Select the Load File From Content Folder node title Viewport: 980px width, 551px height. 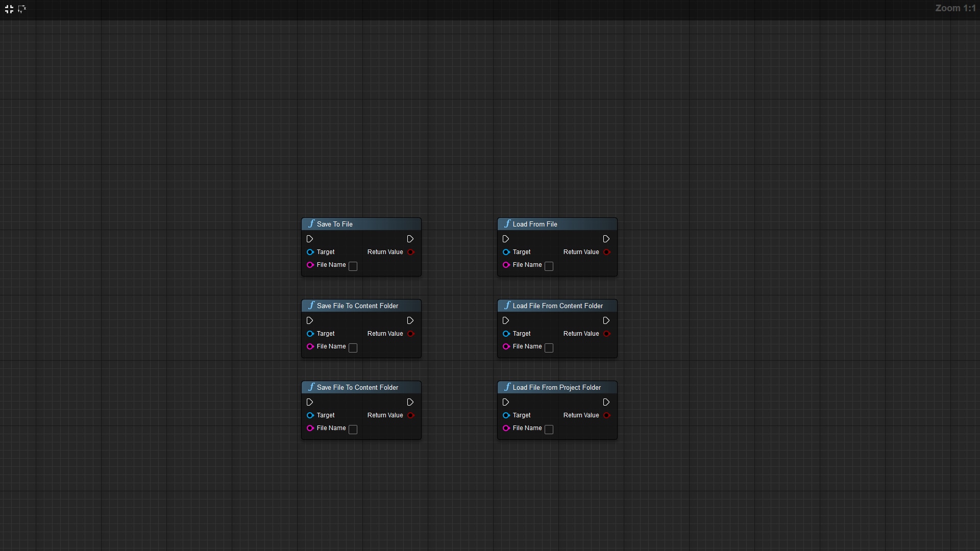pos(557,306)
